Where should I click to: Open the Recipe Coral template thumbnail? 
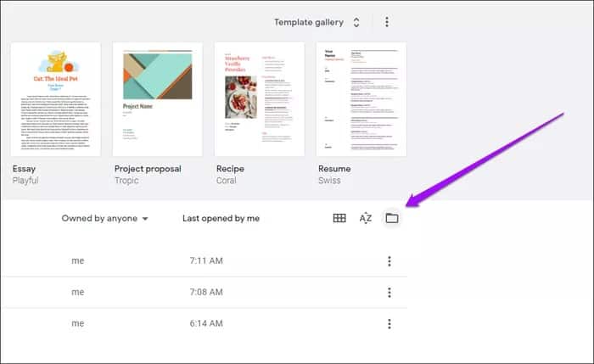point(260,99)
